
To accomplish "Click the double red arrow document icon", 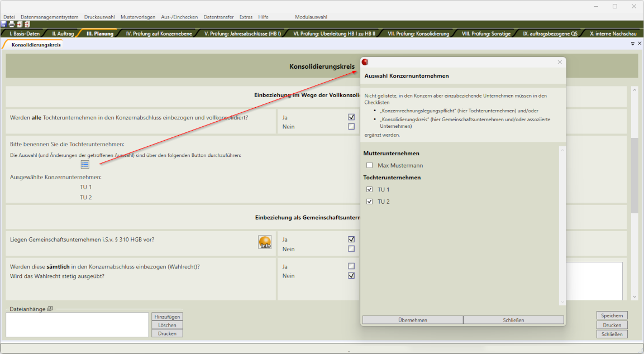I will [x=26, y=25].
